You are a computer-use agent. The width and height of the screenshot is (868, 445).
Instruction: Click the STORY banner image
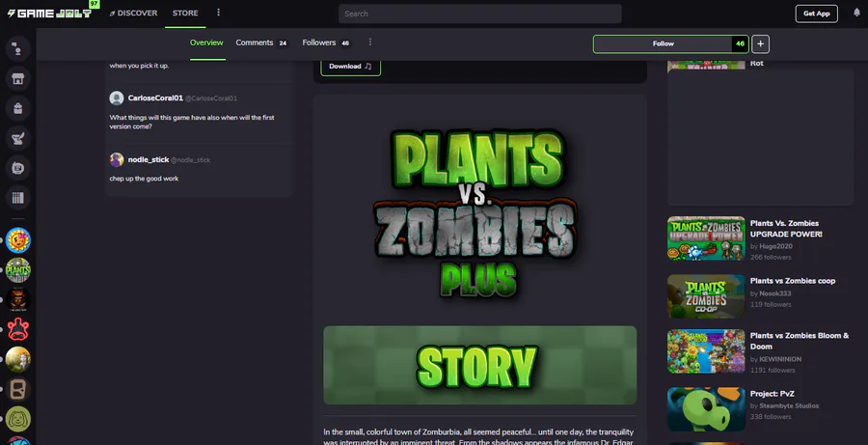pyautogui.click(x=480, y=365)
